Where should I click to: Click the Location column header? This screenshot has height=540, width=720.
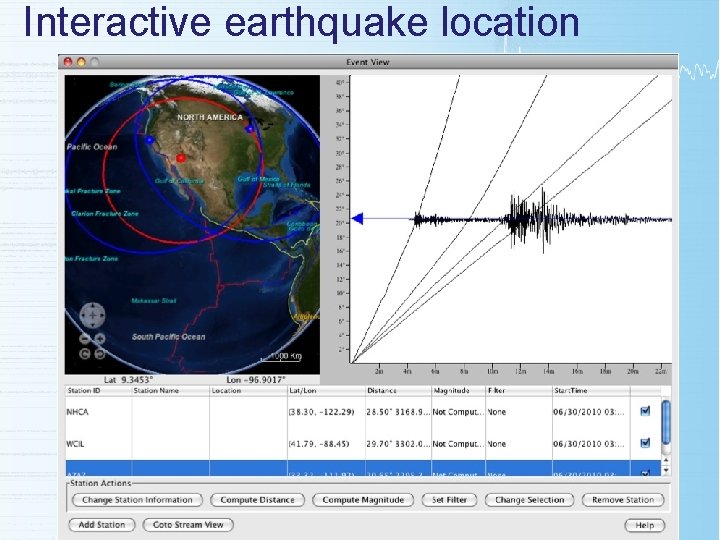point(248,391)
